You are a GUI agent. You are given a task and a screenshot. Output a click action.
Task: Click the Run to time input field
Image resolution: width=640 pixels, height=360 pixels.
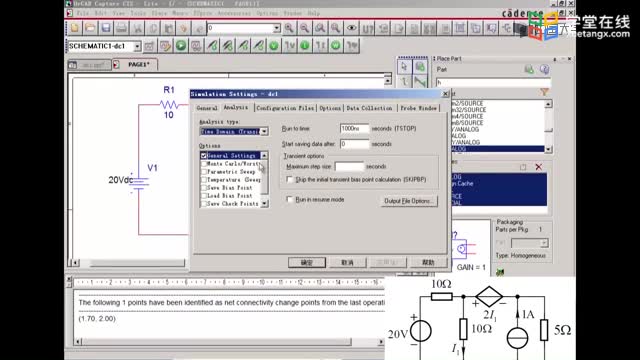click(354, 129)
